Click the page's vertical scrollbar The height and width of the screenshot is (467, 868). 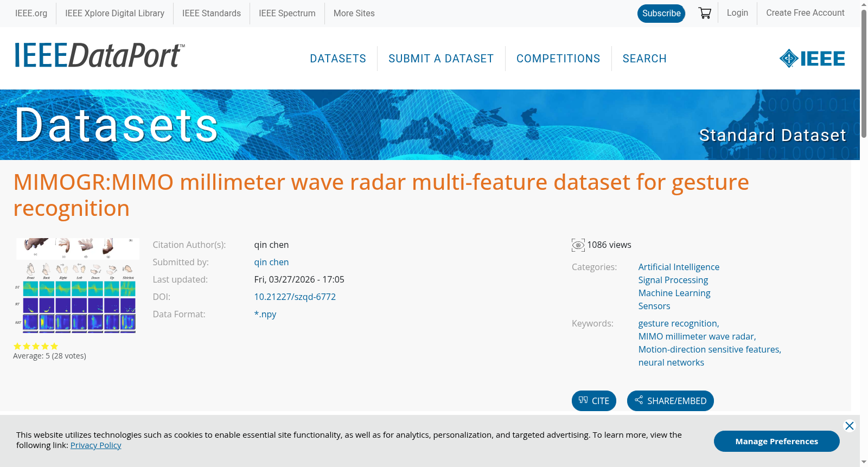tap(864, 73)
